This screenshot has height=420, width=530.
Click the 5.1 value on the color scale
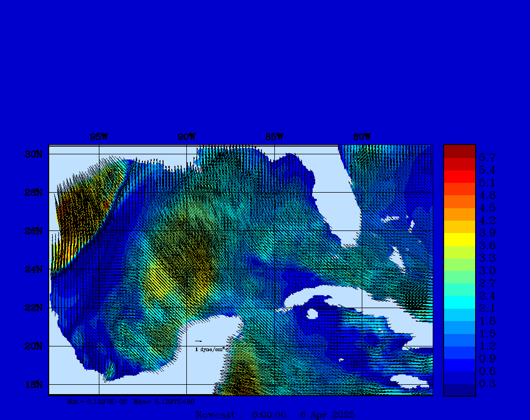tap(487, 183)
